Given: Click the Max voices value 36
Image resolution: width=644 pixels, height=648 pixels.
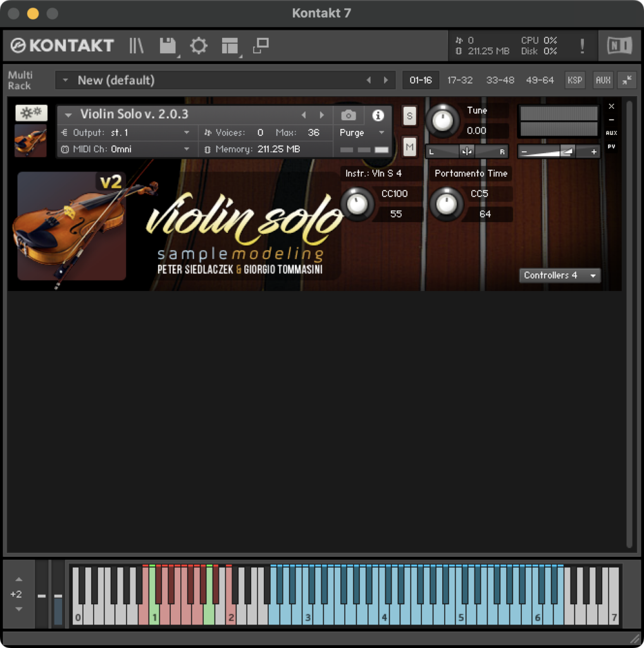Looking at the screenshot, I should tap(314, 133).
